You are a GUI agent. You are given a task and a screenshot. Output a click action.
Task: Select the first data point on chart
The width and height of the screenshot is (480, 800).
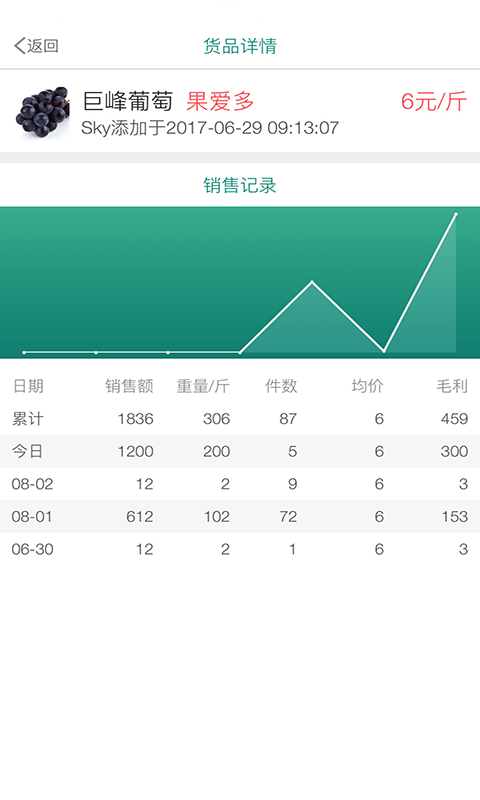pos(24,352)
